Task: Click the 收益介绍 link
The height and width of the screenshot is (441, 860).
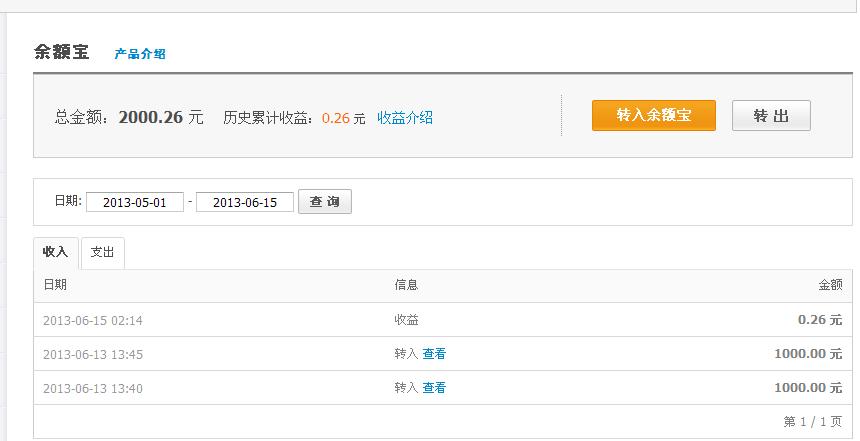Action: [405, 118]
